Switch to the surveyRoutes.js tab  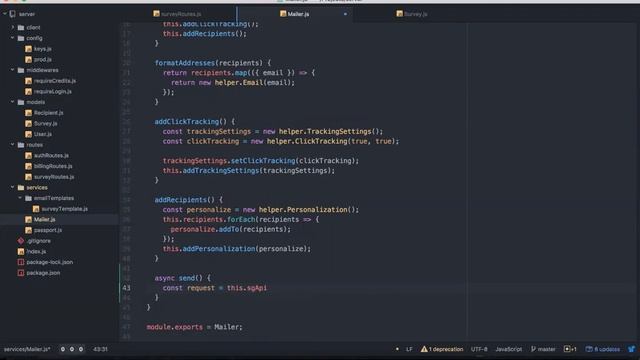[x=177, y=14]
